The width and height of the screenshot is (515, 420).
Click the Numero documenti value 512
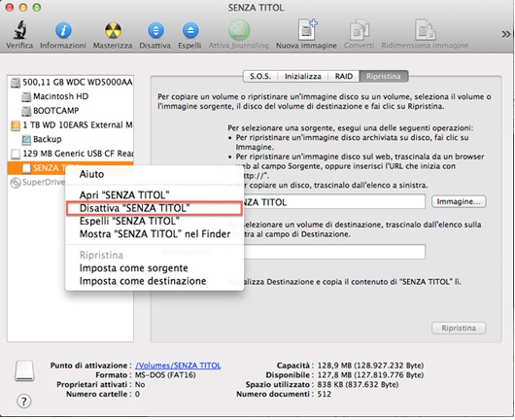[x=325, y=394]
